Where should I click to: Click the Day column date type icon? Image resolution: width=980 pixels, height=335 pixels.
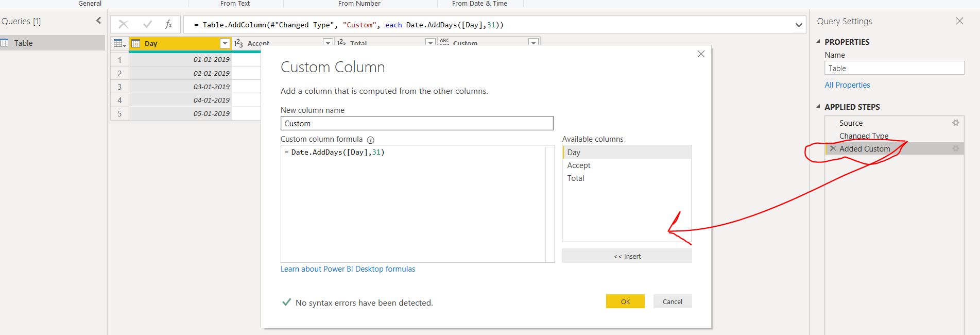tap(136, 44)
